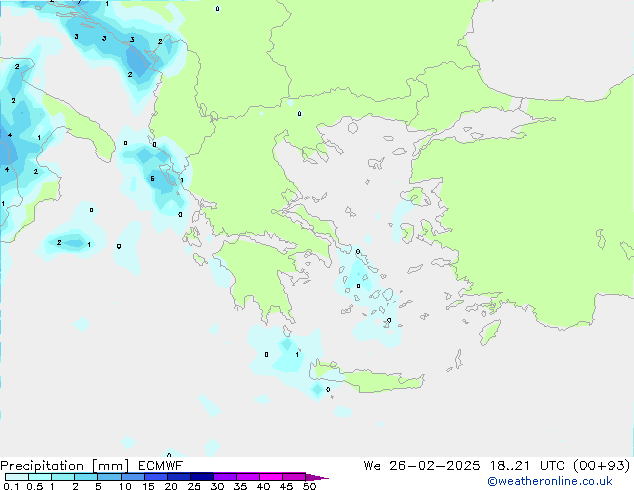Click the 'Precipitation [mm]' title text
634x490 pixels.
click(x=64, y=466)
